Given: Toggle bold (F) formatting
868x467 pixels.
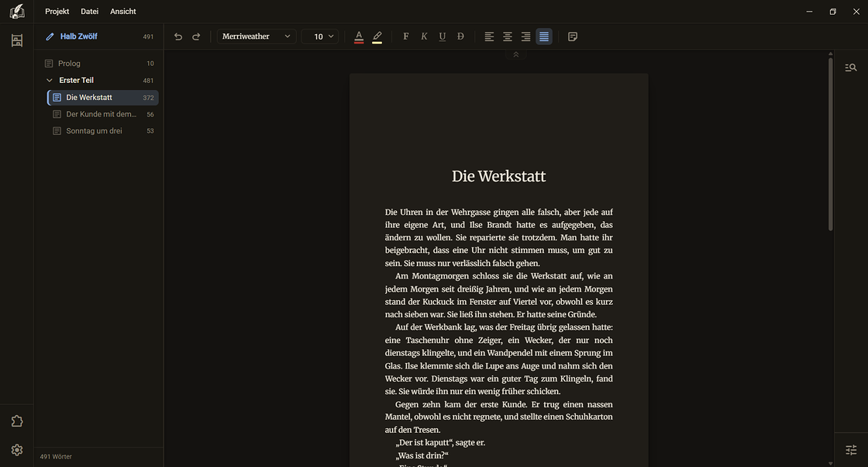Looking at the screenshot, I should (406, 36).
